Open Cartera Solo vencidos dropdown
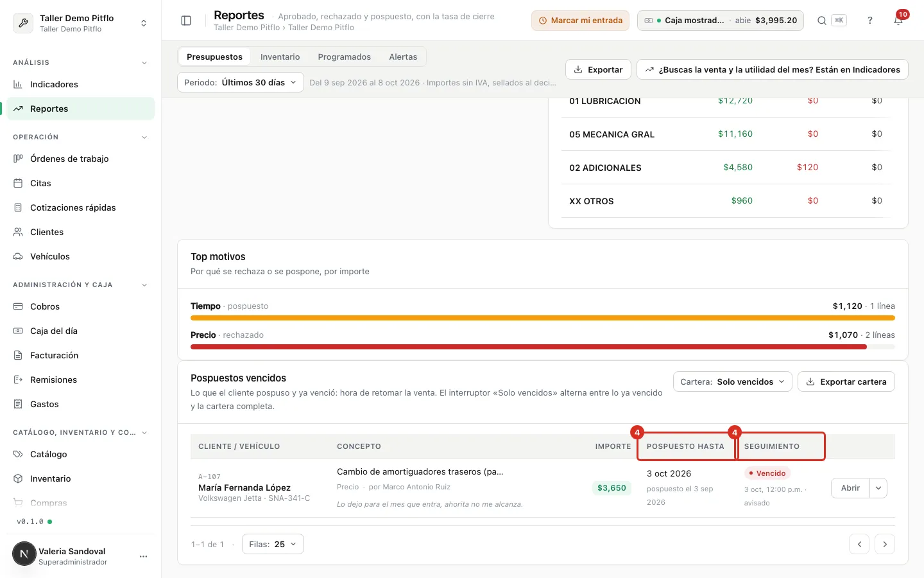The width and height of the screenshot is (924, 578). click(732, 381)
